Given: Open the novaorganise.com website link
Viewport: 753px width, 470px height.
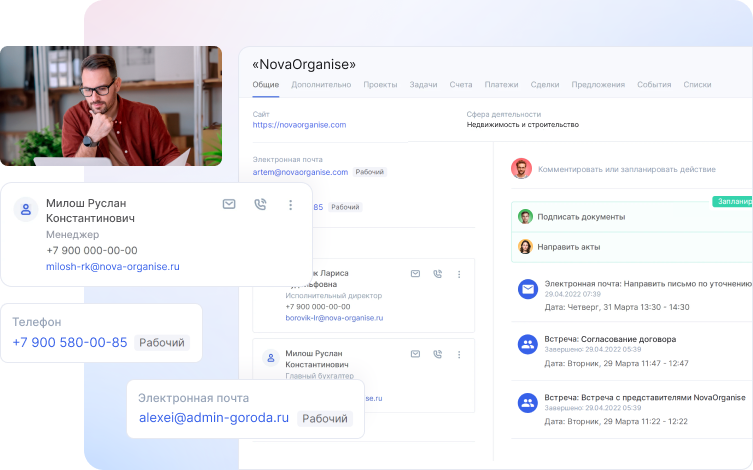Looking at the screenshot, I should point(299,125).
